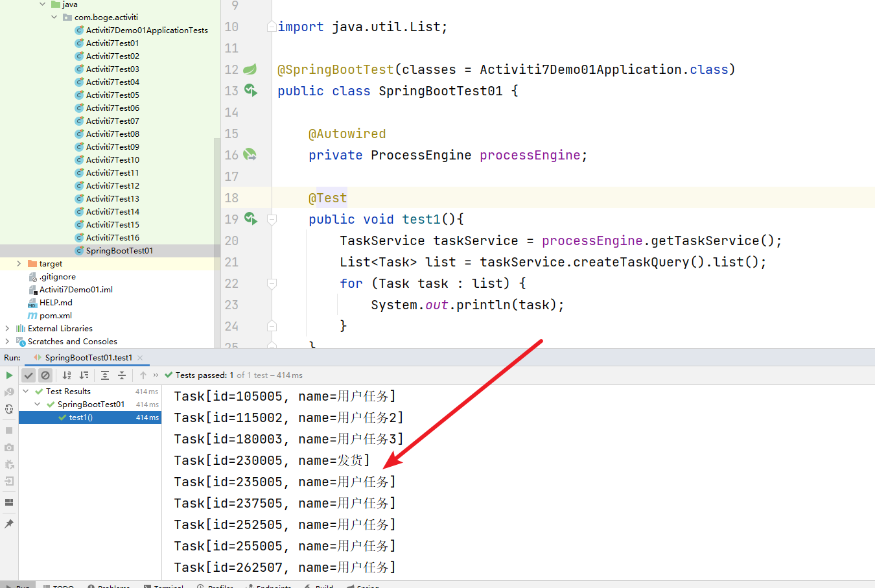
Task: Pin the Run tab with pin icon
Action: tap(9, 524)
